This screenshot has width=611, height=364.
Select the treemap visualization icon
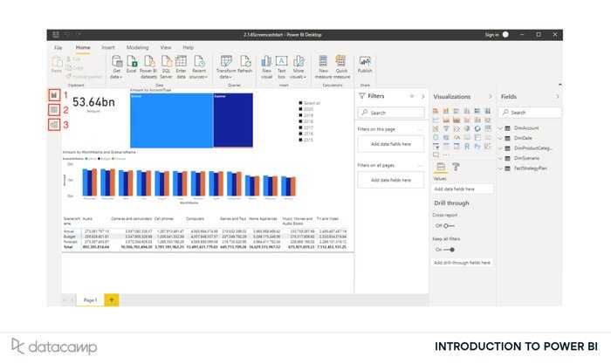(488, 128)
